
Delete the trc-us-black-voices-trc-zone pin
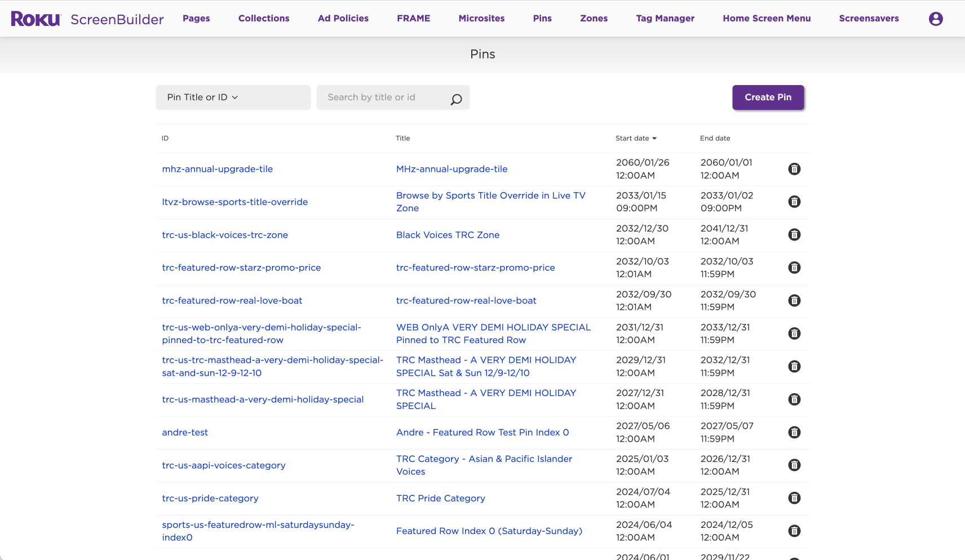(x=794, y=234)
